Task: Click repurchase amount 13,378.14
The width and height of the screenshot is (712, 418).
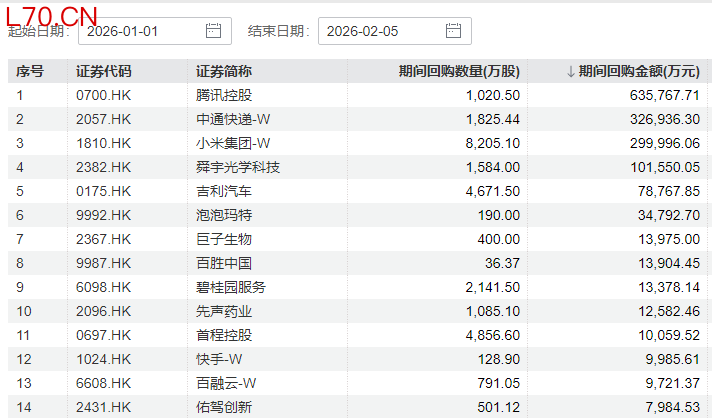Action: pos(669,287)
